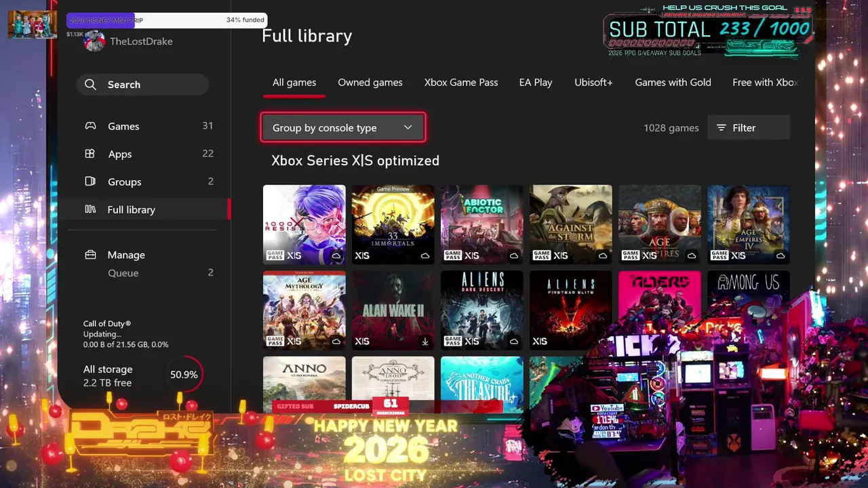
Task: Click cloud icon on 33 Immortals tile
Action: tap(425, 256)
